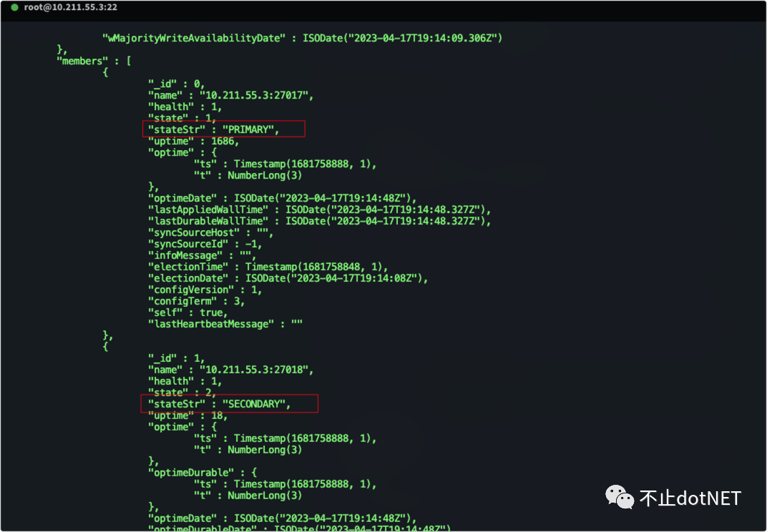Click the wMajorityWriteAvailabilityDate line
Viewport: 767px width, 532px height.
302,38
